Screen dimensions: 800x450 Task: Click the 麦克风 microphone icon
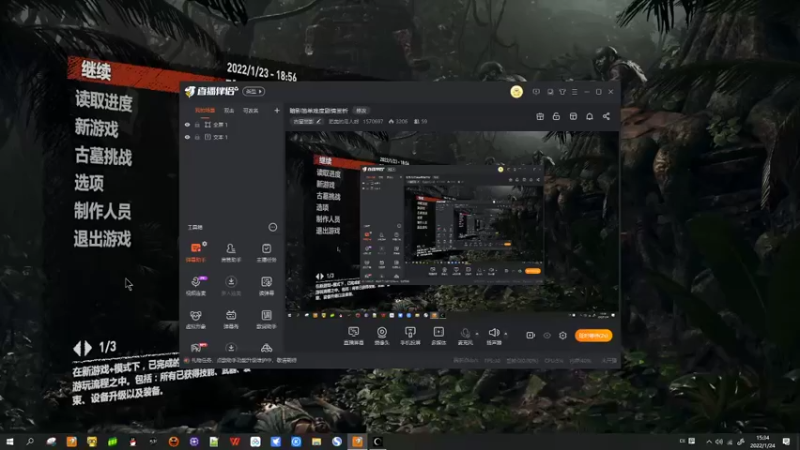(x=465, y=334)
